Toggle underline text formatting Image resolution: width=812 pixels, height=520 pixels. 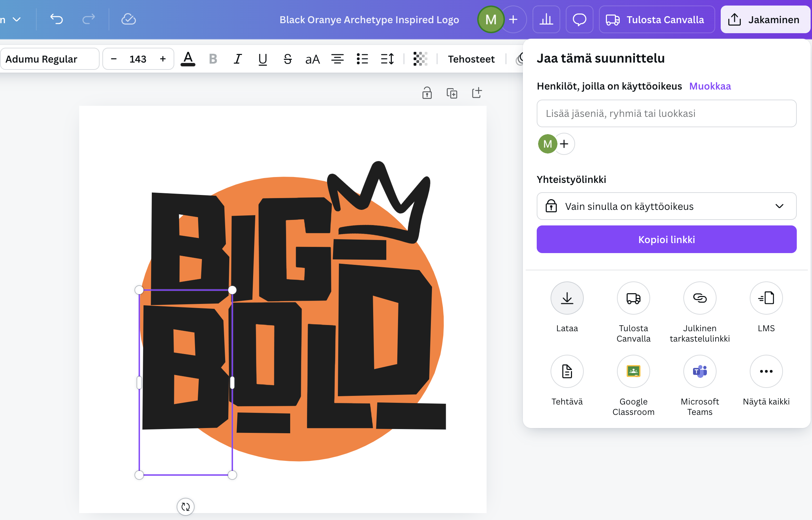(262, 59)
